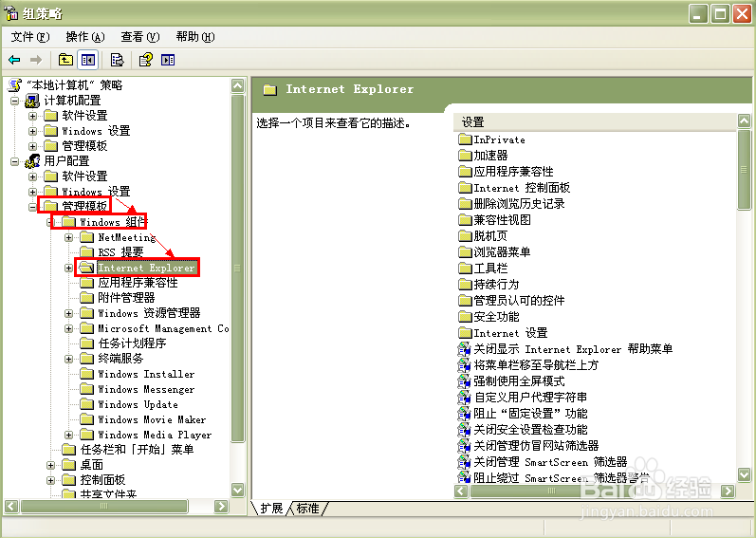Select the 计算机配置 computer icon
This screenshot has width=756, height=538.
(32, 101)
